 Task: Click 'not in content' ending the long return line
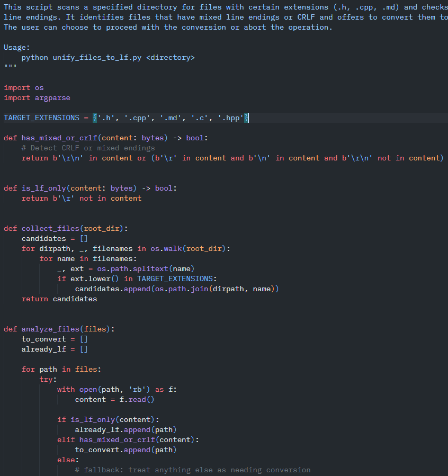[x=409, y=158]
